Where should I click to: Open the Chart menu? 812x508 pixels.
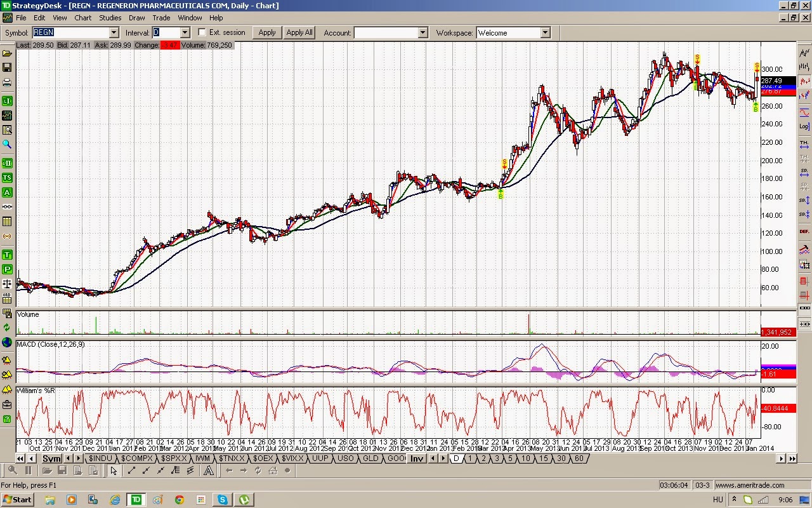pos(82,18)
